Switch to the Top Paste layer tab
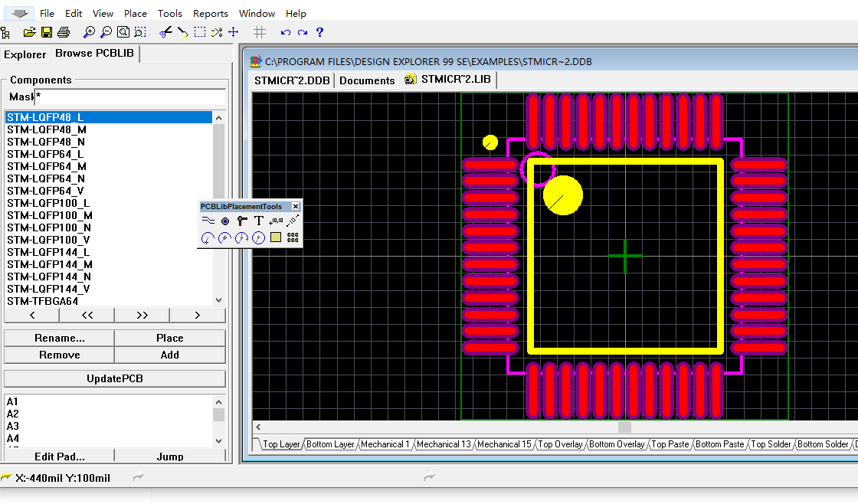The height and width of the screenshot is (504, 858). point(670,444)
